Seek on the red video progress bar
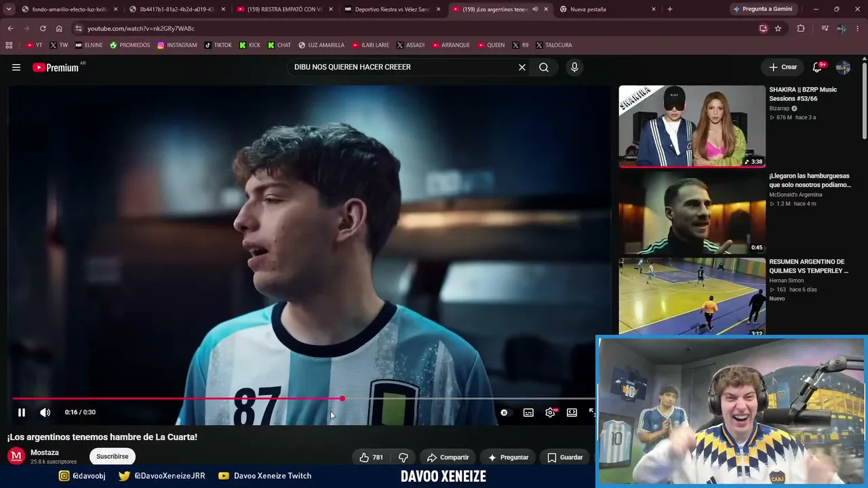Screen dimensions: 868x488 pos(304,399)
